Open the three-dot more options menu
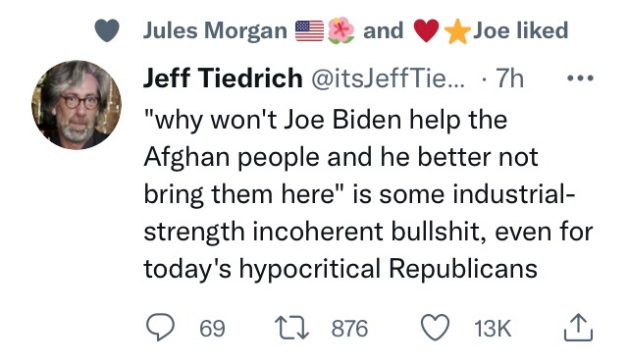The image size is (628, 364). (x=581, y=78)
